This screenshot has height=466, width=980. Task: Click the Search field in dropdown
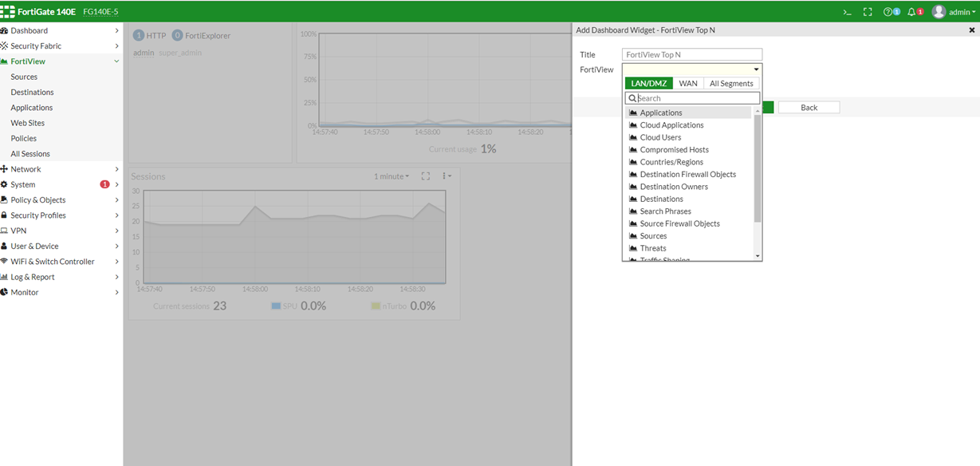coord(696,98)
